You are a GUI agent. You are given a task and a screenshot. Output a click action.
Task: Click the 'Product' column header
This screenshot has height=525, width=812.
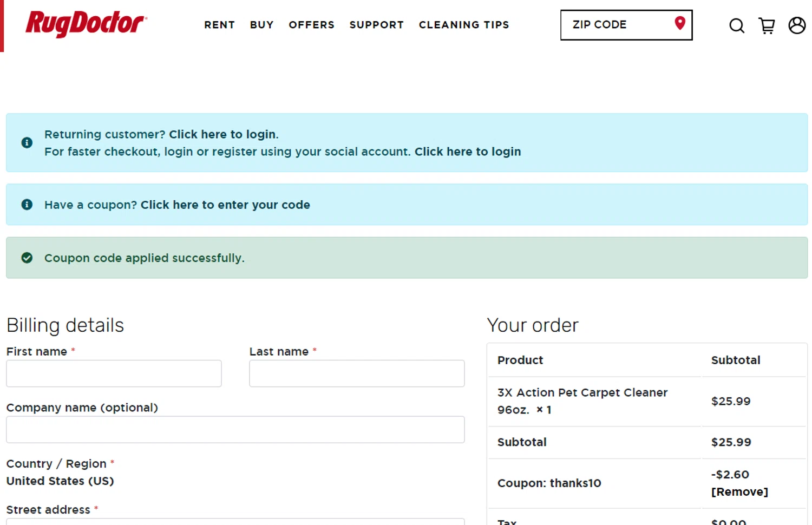520,360
